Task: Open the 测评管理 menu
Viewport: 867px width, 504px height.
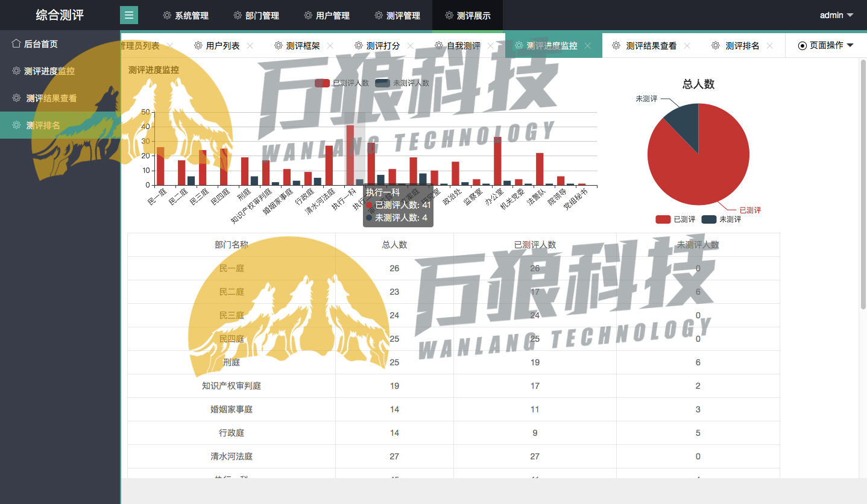Action: [x=397, y=15]
